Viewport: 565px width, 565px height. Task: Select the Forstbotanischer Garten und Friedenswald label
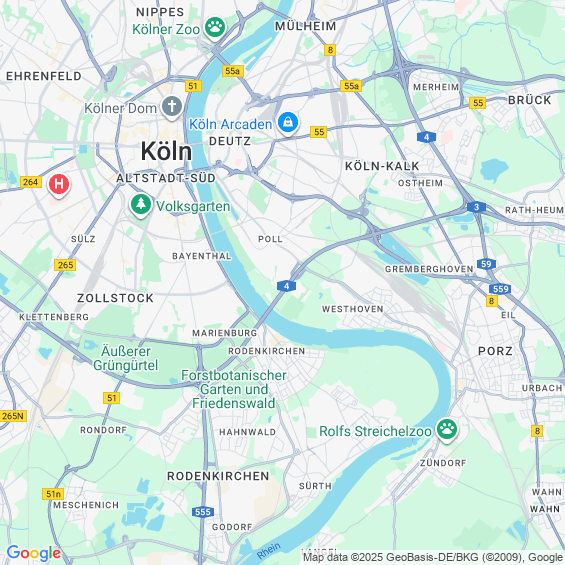point(234,389)
